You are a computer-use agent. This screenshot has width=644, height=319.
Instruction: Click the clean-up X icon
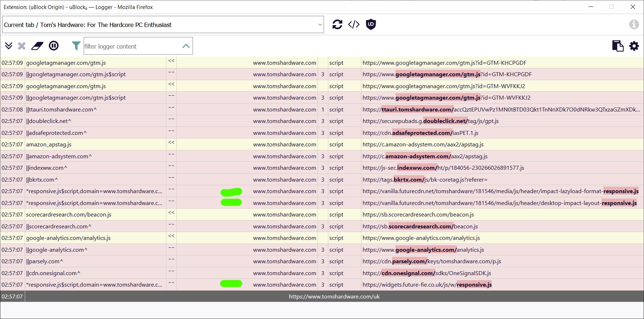coord(22,46)
